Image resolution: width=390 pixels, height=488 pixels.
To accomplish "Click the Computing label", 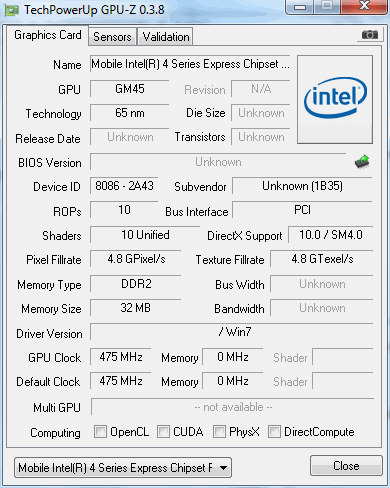I will (x=55, y=433).
